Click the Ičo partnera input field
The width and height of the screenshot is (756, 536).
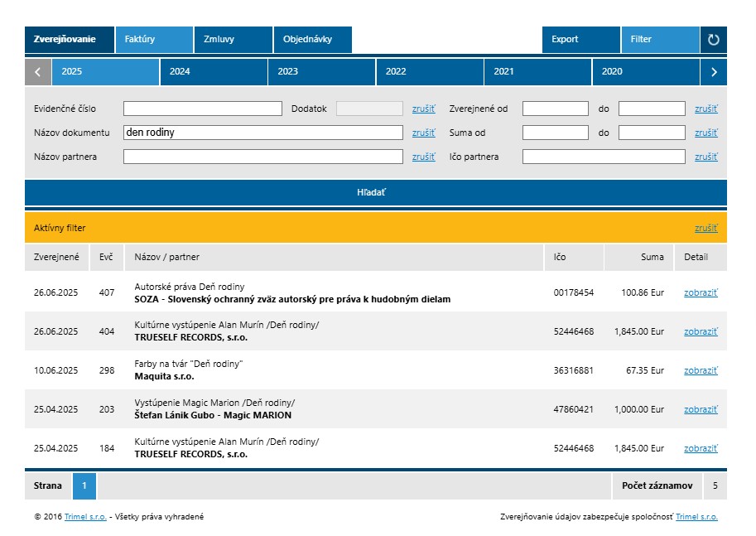(x=604, y=157)
